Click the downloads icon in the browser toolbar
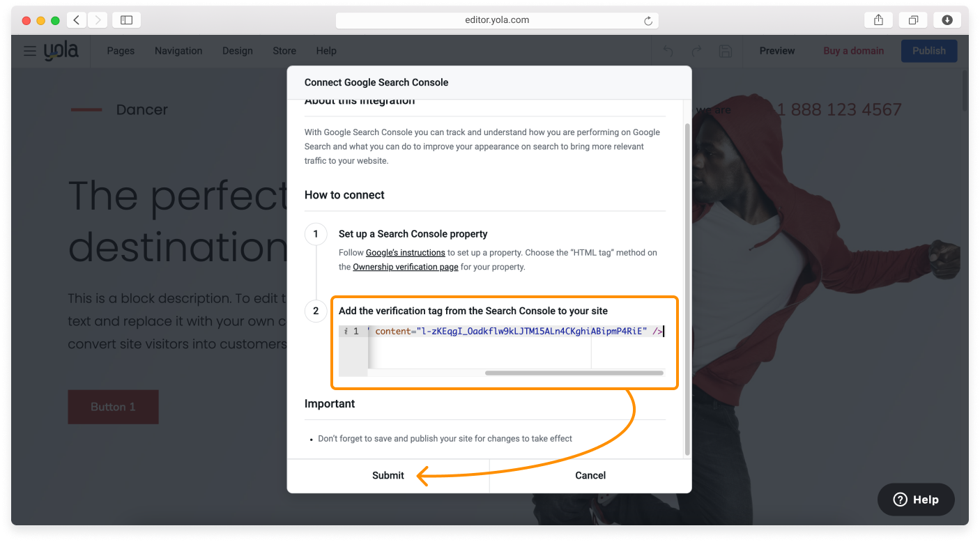The height and width of the screenshot is (542, 980). (947, 20)
